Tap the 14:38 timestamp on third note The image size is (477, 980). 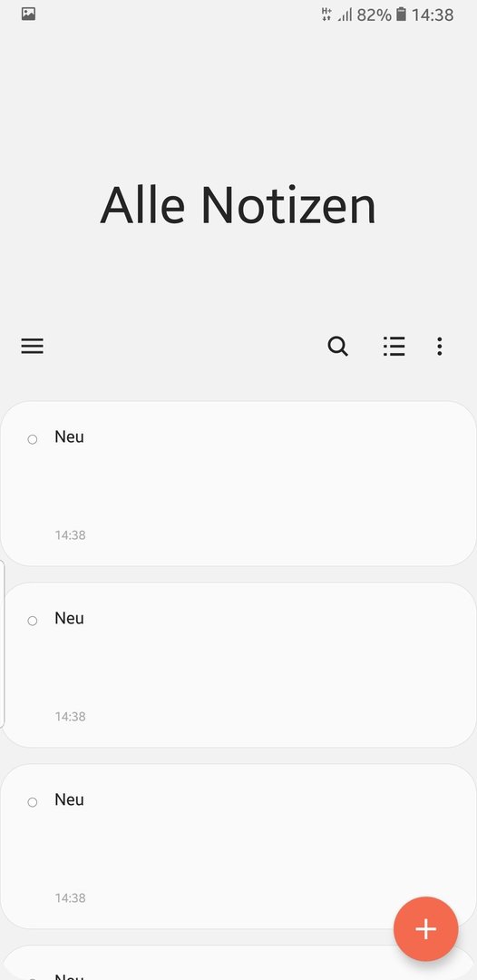[70, 897]
